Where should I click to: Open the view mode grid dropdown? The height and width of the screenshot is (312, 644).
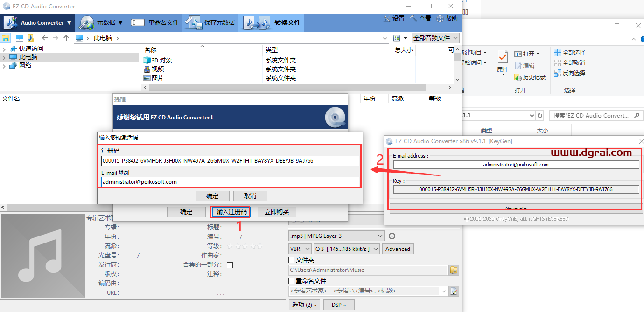400,38
